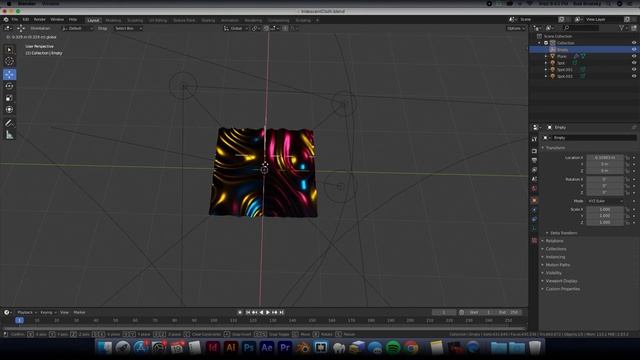The image size is (640, 360).
Task: Expand the Custom Properties panel
Action: (562, 289)
